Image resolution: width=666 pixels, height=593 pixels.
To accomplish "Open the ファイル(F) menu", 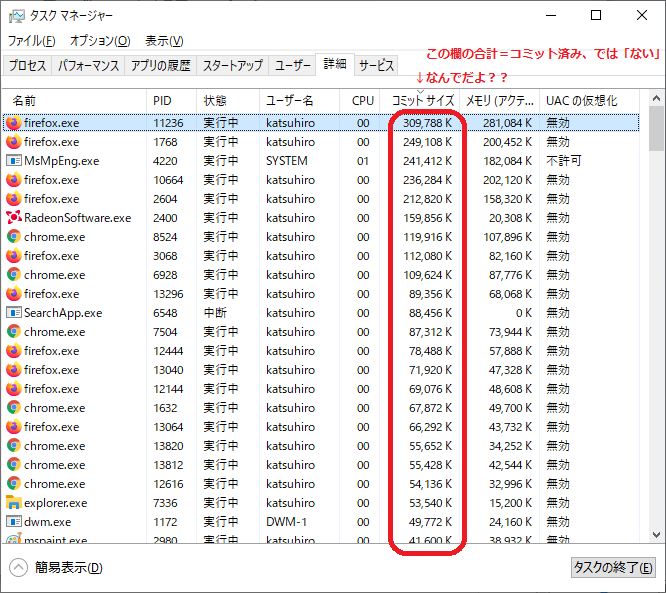I will coord(31,41).
